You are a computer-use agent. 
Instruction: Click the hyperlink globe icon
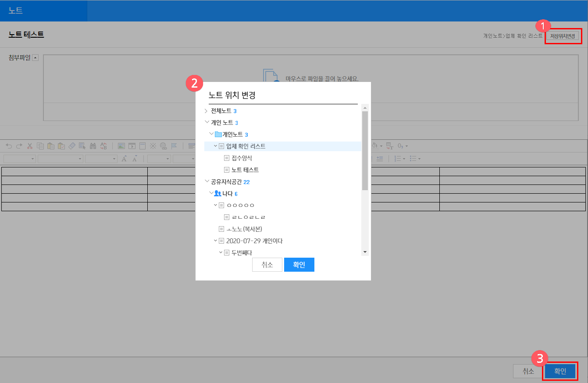click(164, 146)
